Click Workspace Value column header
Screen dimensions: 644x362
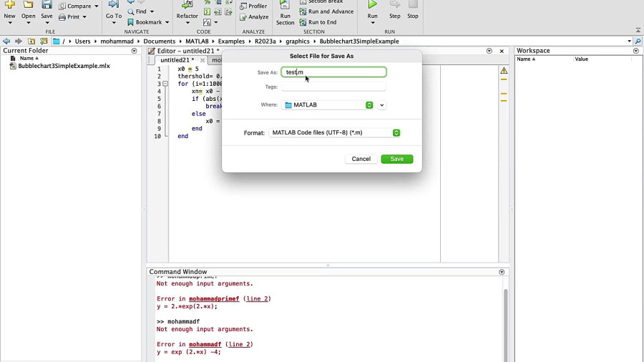click(582, 59)
